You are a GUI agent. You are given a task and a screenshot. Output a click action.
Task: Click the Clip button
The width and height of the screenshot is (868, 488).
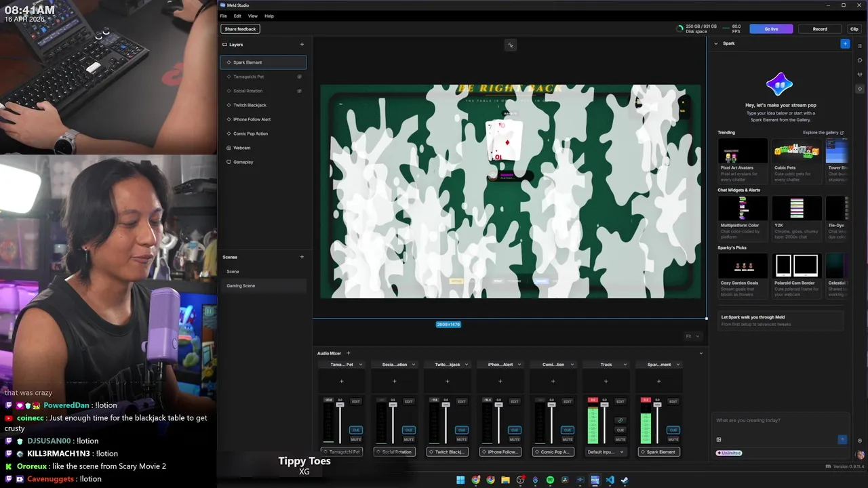[x=854, y=29]
